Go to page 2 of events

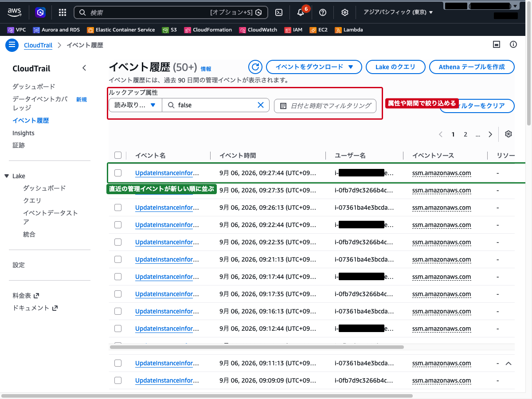[465, 134]
